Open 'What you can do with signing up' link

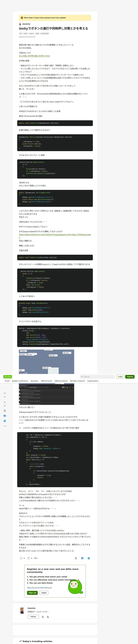click(39, 588)
